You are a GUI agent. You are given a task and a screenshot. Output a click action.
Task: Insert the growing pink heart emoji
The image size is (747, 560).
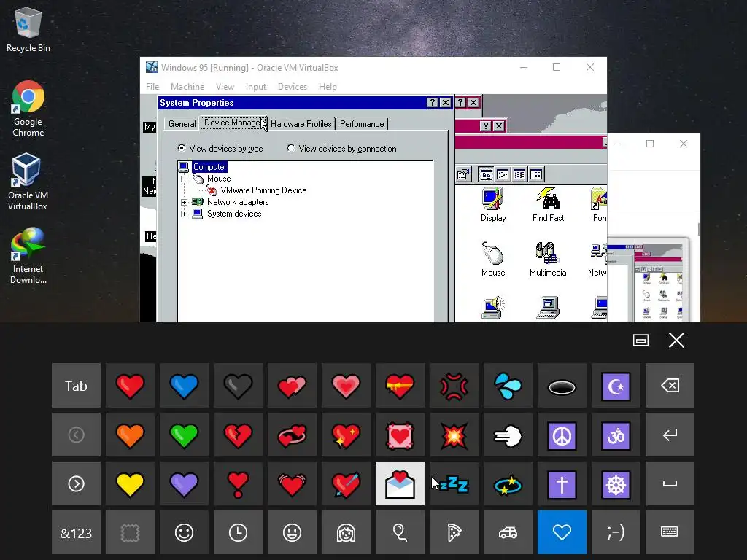[346, 386]
